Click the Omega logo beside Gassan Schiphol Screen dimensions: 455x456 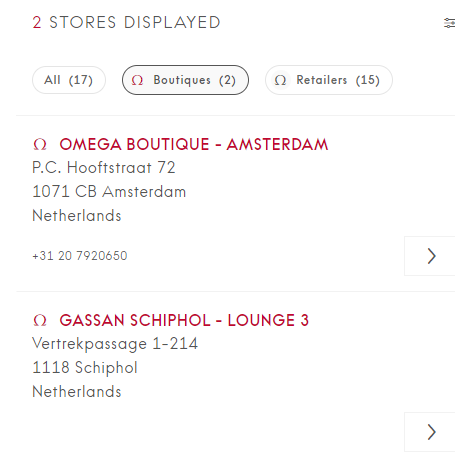pos(40,320)
